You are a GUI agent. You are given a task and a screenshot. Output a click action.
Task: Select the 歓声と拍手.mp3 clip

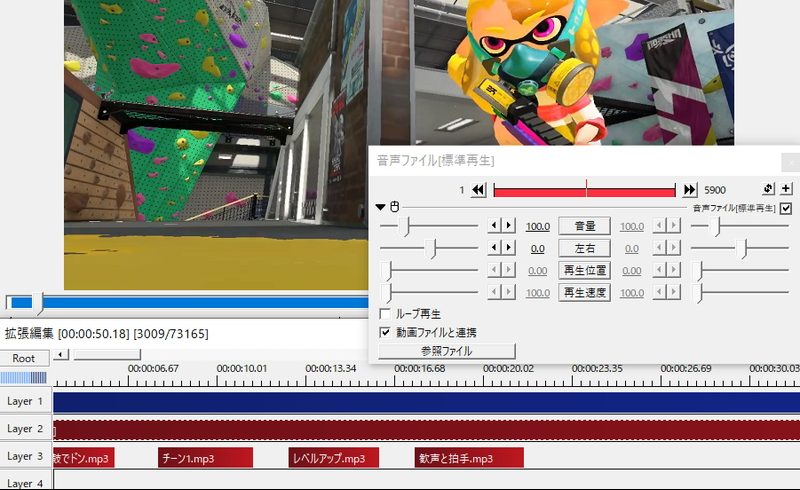tap(469, 458)
